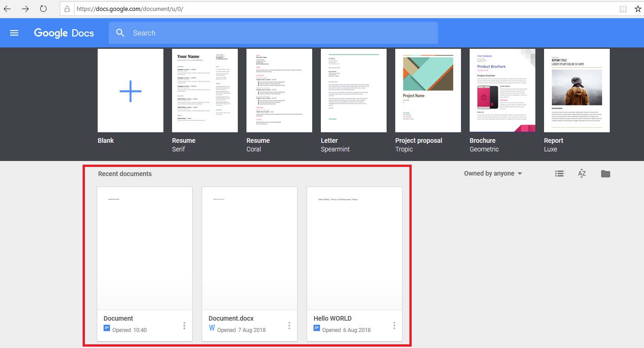Start a new Blank document
This screenshot has width=644, height=348.
(x=130, y=90)
